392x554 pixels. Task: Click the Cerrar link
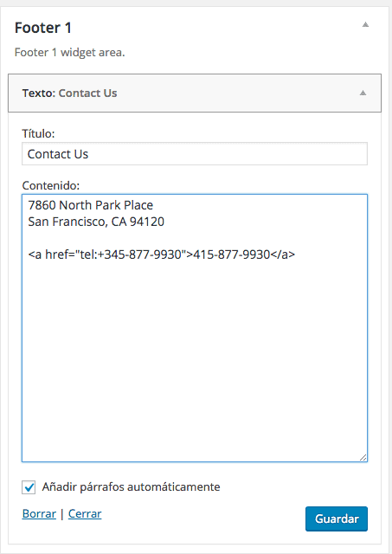point(85,513)
